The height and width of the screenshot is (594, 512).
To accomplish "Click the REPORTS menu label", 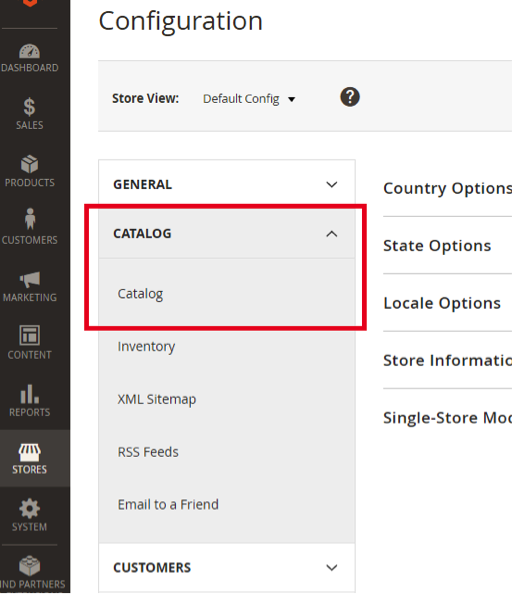I will click(30, 412).
